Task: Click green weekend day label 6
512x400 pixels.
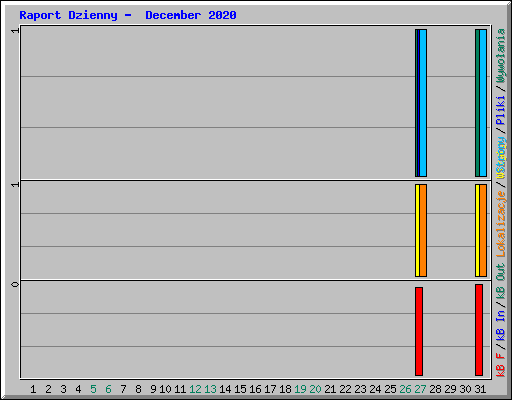Action: (x=108, y=389)
